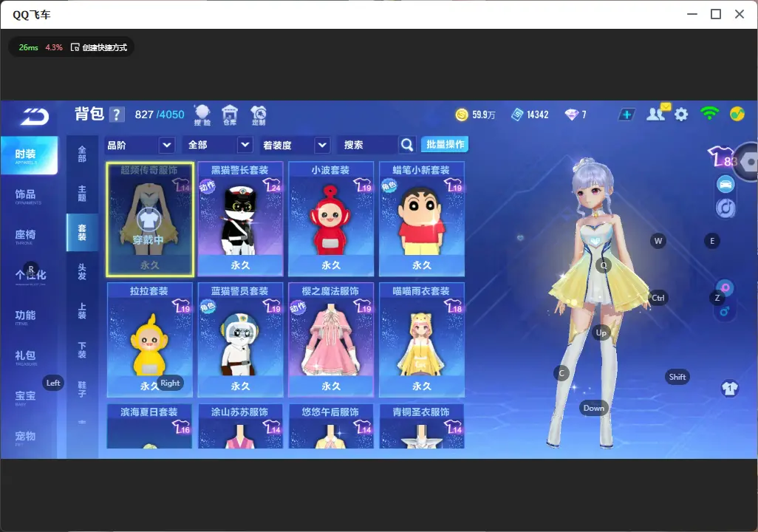Click the gold coin currency icon
Viewport: 758px width, 532px height.
tap(462, 115)
